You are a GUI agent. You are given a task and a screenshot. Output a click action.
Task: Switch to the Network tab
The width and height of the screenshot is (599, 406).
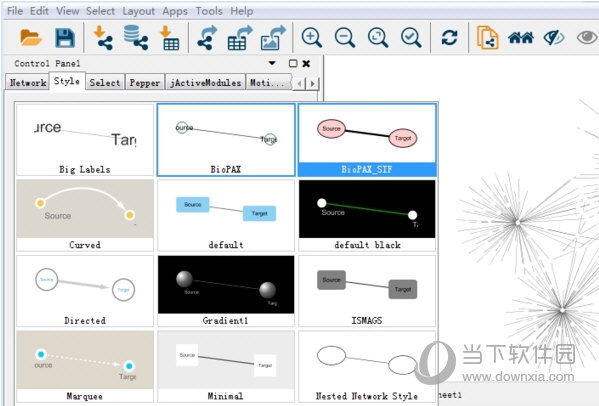coord(28,82)
